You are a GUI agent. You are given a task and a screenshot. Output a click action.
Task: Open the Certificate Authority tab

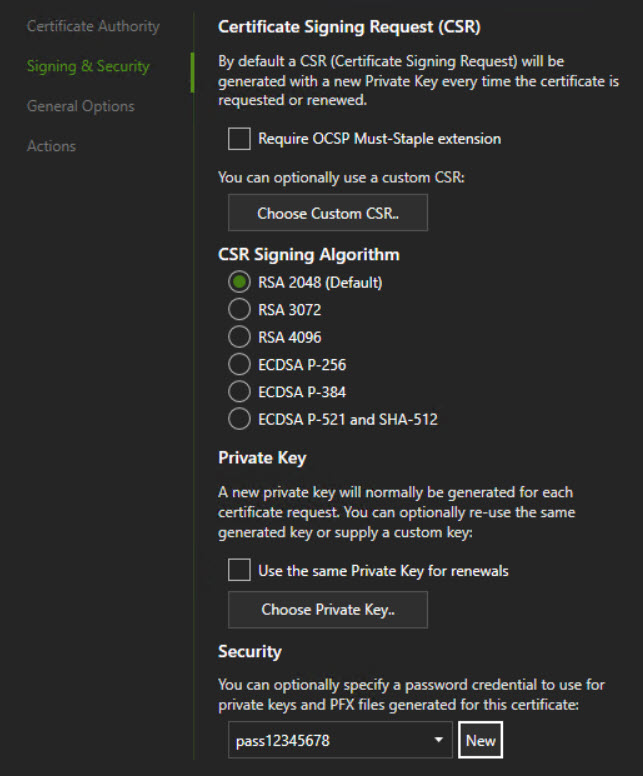pyautogui.click(x=93, y=26)
